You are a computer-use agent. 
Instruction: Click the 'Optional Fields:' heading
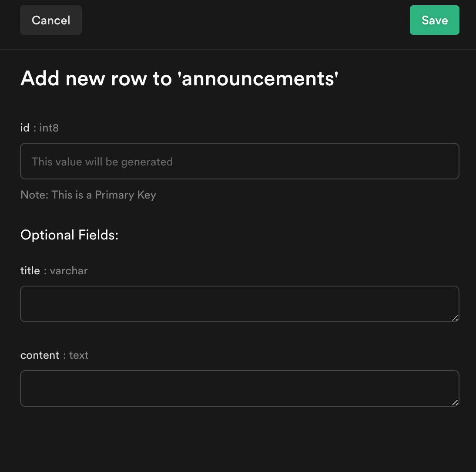click(x=69, y=235)
